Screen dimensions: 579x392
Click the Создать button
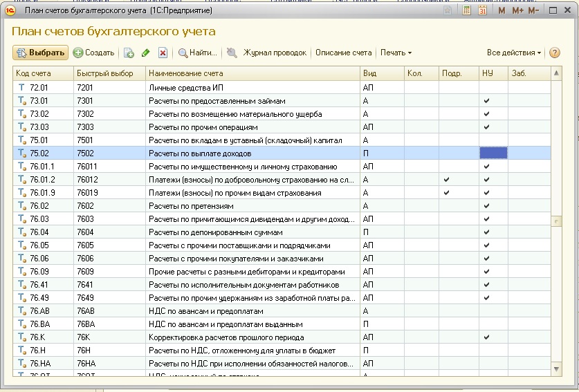(94, 53)
